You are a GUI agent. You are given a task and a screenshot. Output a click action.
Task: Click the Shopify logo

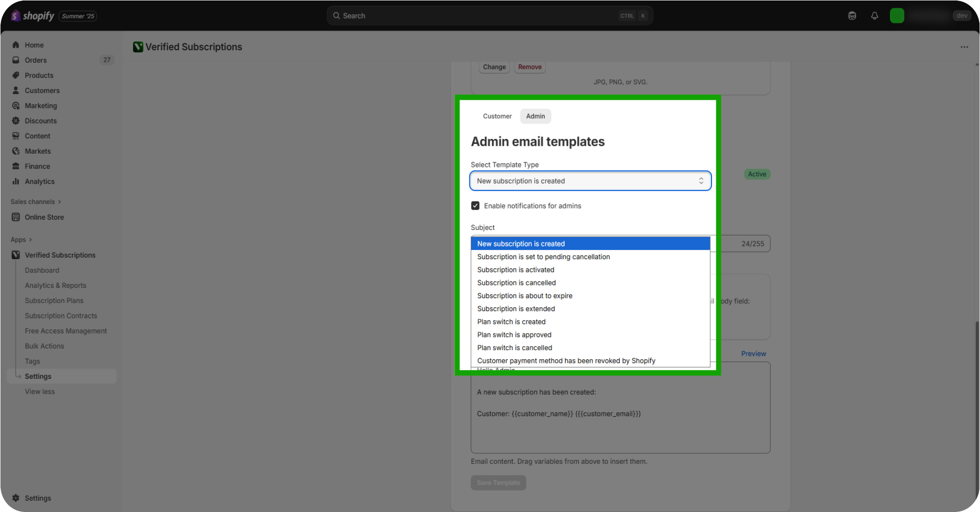coord(33,16)
